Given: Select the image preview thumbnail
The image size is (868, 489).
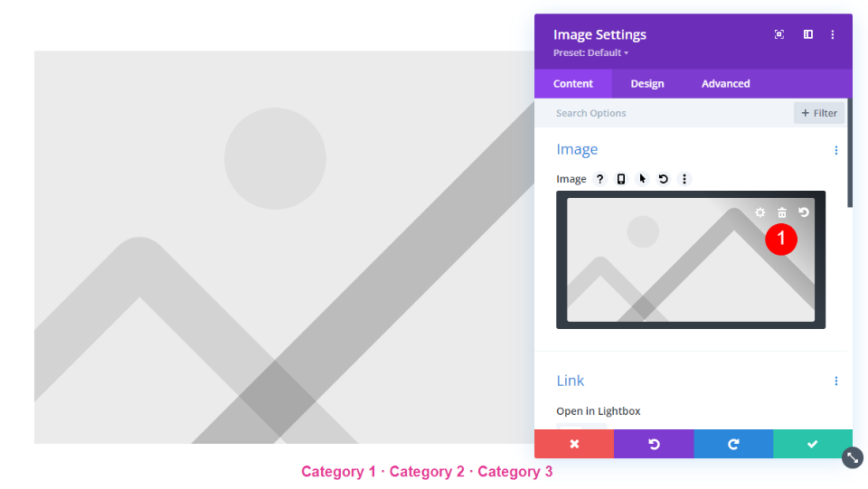Looking at the screenshot, I should [x=690, y=259].
